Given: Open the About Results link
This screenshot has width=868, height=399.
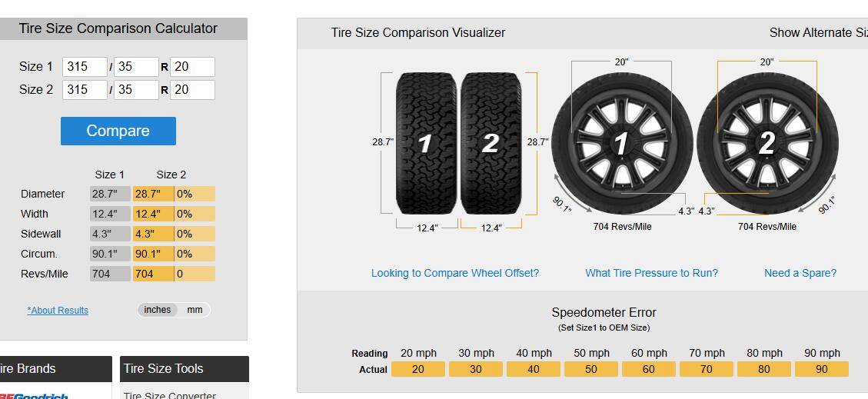Looking at the screenshot, I should click(x=58, y=311).
